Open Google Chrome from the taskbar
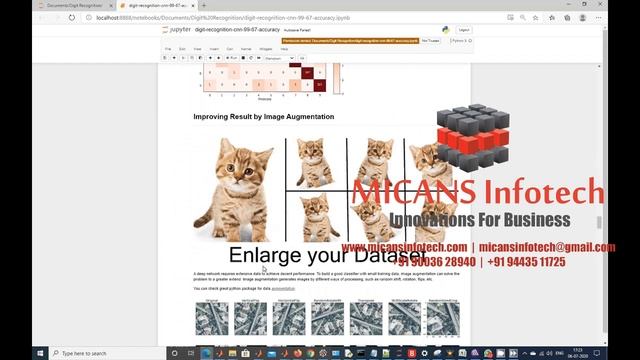The height and width of the screenshot is (360, 640). point(311,353)
